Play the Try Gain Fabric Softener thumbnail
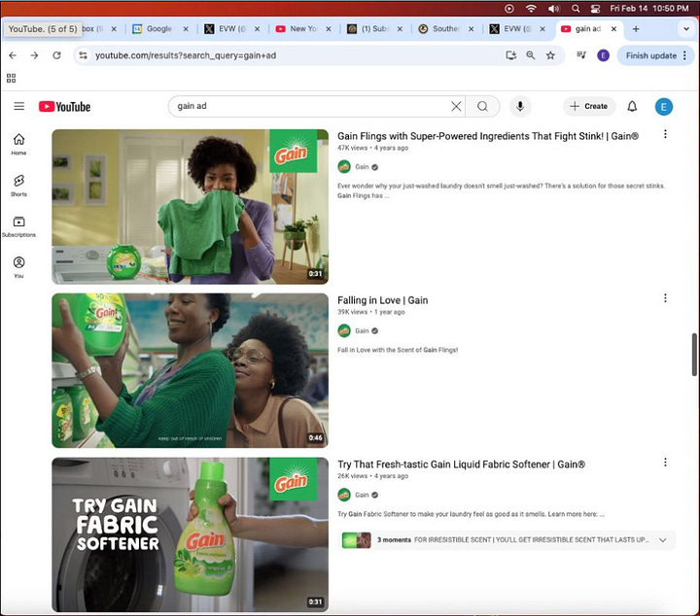 [191, 534]
